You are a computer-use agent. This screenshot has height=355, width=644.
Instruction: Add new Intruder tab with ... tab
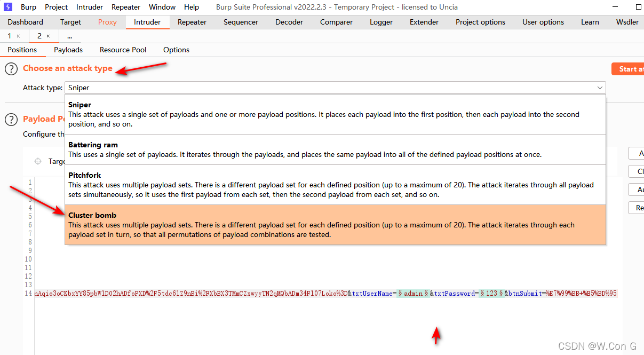(x=70, y=36)
